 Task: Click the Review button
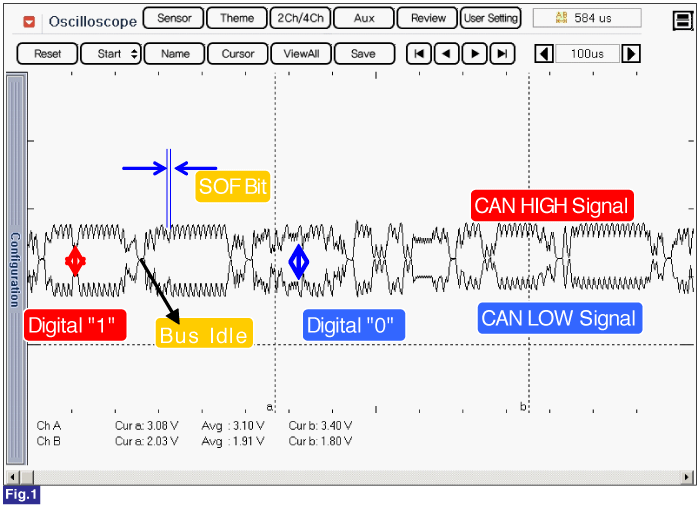coord(428,18)
